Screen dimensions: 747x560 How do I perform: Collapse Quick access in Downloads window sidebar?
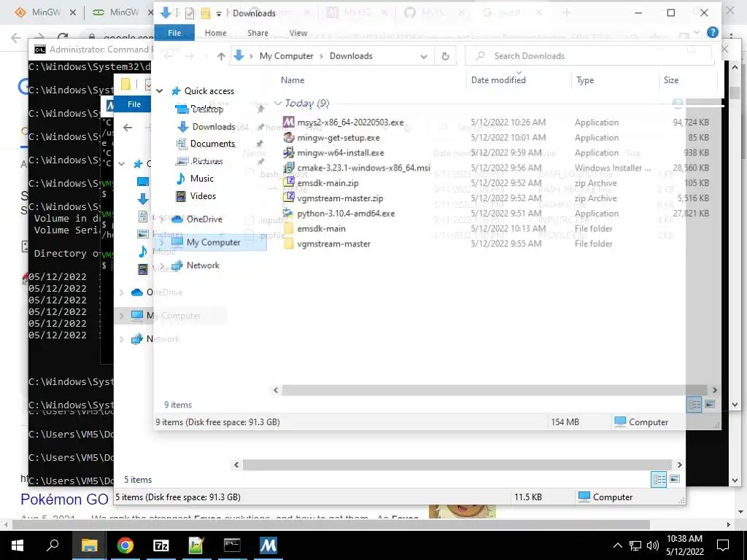(x=160, y=91)
